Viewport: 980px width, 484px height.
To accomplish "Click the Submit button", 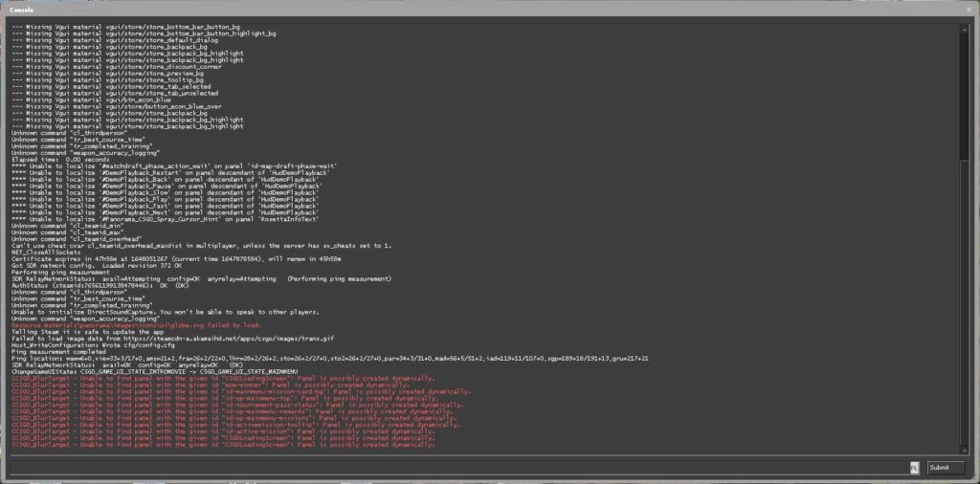I will click(x=946, y=468).
